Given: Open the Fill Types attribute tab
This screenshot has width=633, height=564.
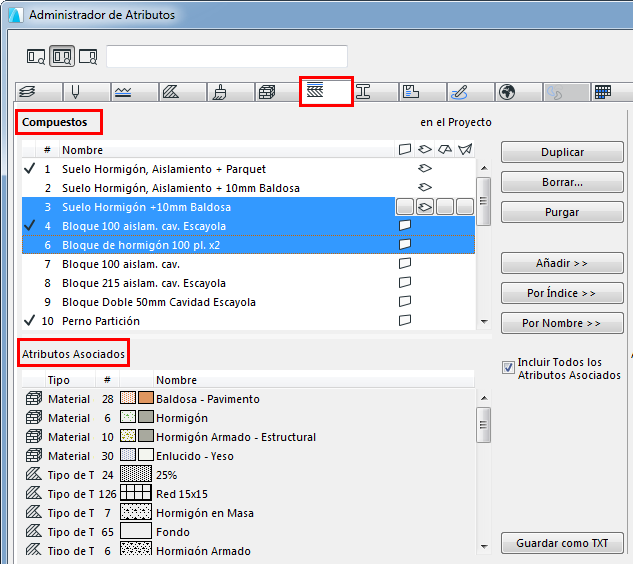Looking at the screenshot, I should pos(182,92).
